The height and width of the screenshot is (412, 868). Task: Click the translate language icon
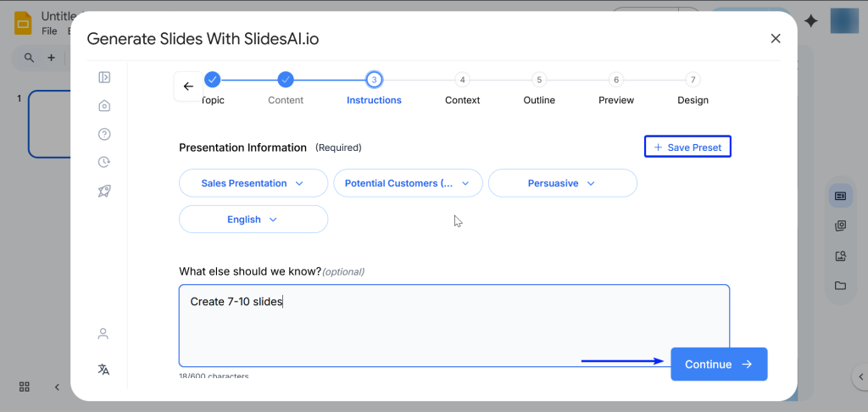tap(103, 370)
